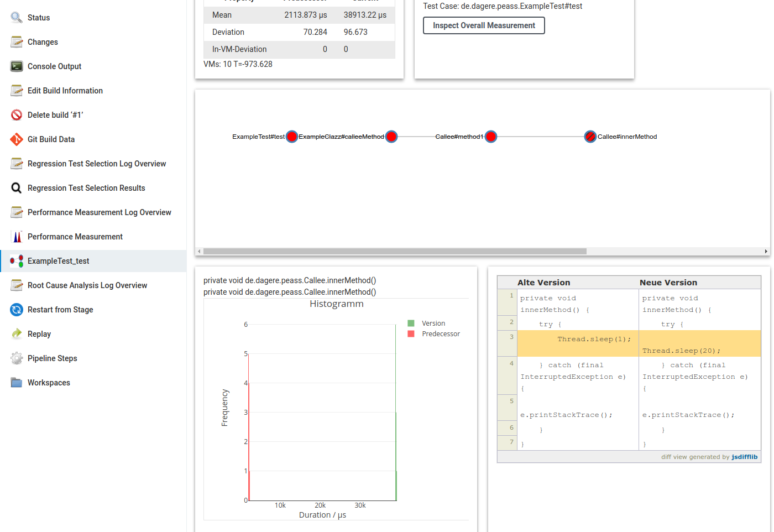This screenshot has width=774, height=532.
Task: Click the Mean value 2113.873 µs
Action: (306, 15)
